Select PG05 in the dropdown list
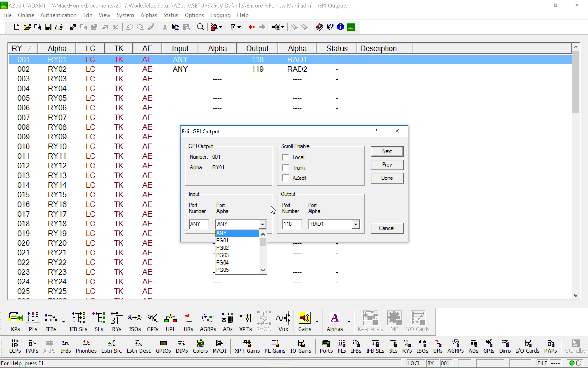 [x=237, y=270]
